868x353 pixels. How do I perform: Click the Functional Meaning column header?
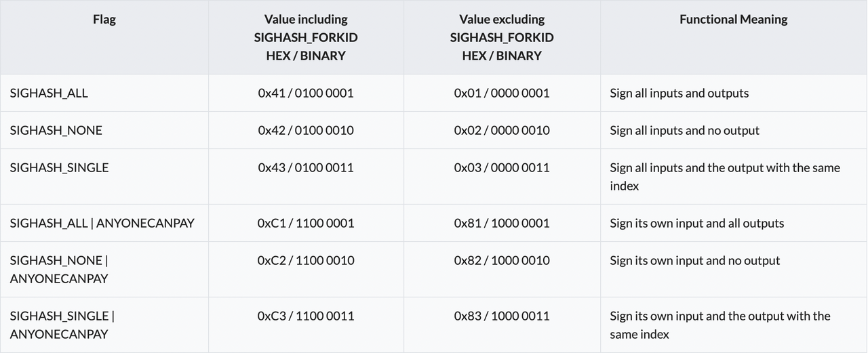coord(734,20)
